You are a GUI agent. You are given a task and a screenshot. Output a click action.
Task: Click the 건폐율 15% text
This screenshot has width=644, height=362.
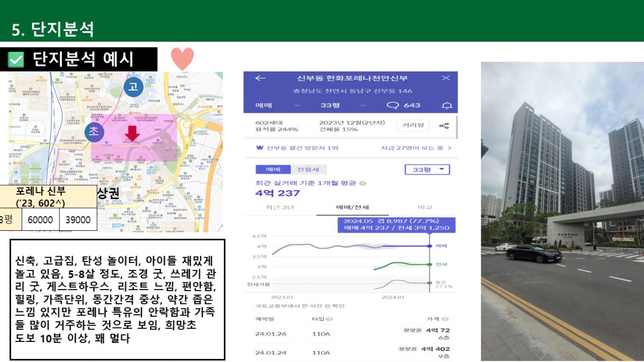(x=338, y=129)
